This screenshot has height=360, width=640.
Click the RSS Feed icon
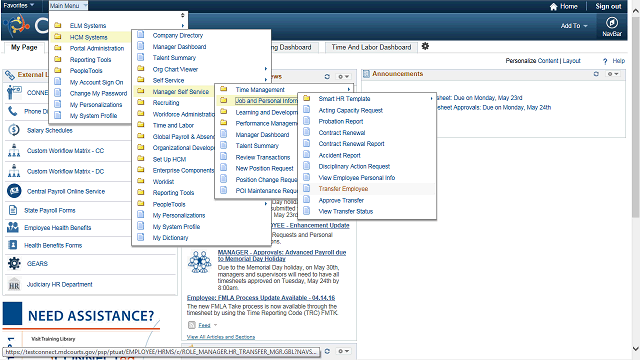pos(192,325)
